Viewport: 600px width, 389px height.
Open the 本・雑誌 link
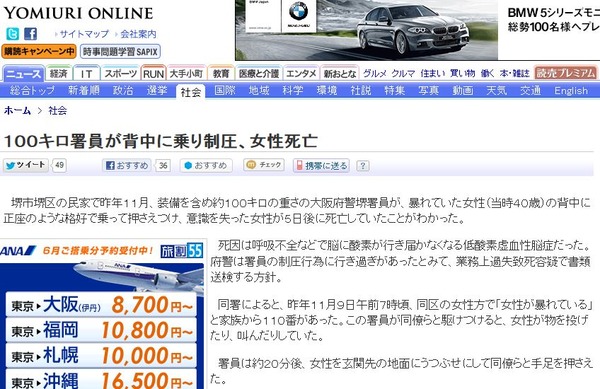tap(514, 73)
